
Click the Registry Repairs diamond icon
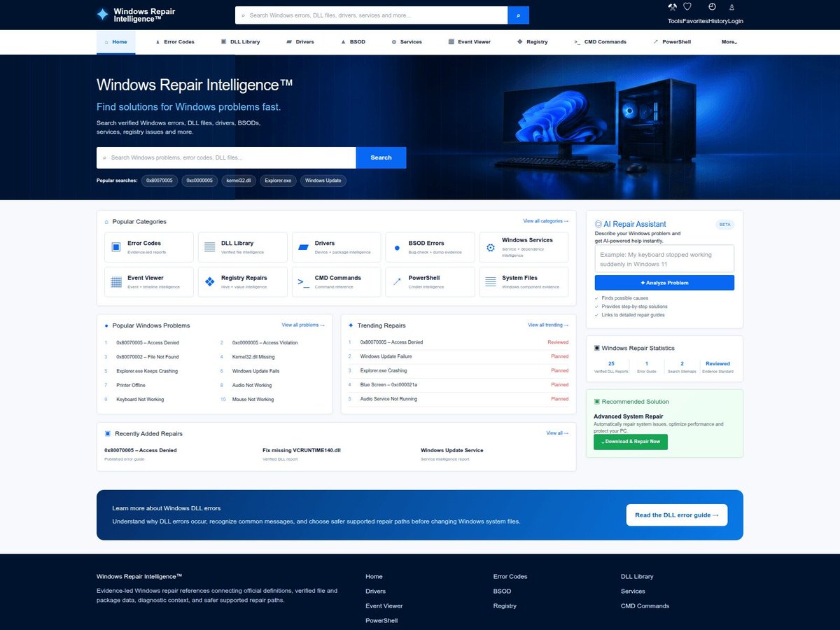[x=210, y=282]
